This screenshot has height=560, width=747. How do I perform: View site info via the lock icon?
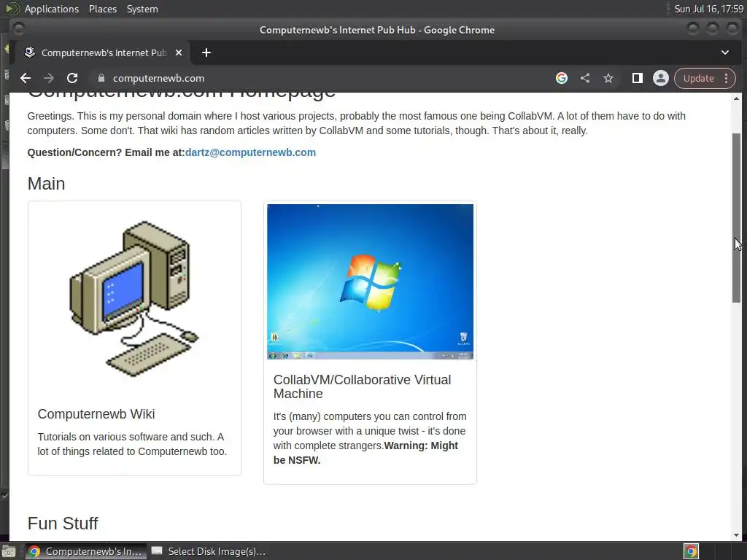click(101, 78)
